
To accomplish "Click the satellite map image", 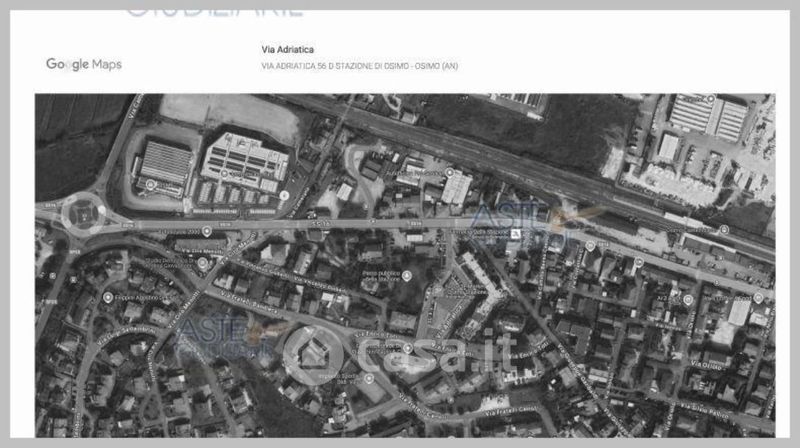I will pyautogui.click(x=405, y=265).
